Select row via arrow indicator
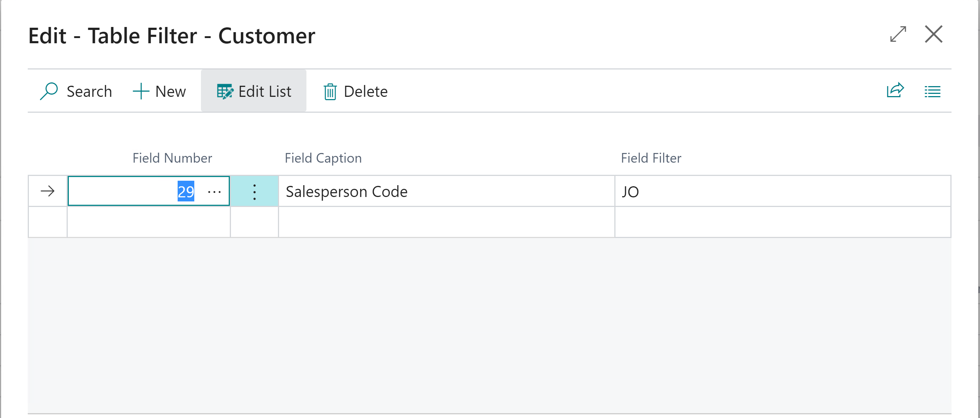This screenshot has width=980, height=418. [x=47, y=191]
